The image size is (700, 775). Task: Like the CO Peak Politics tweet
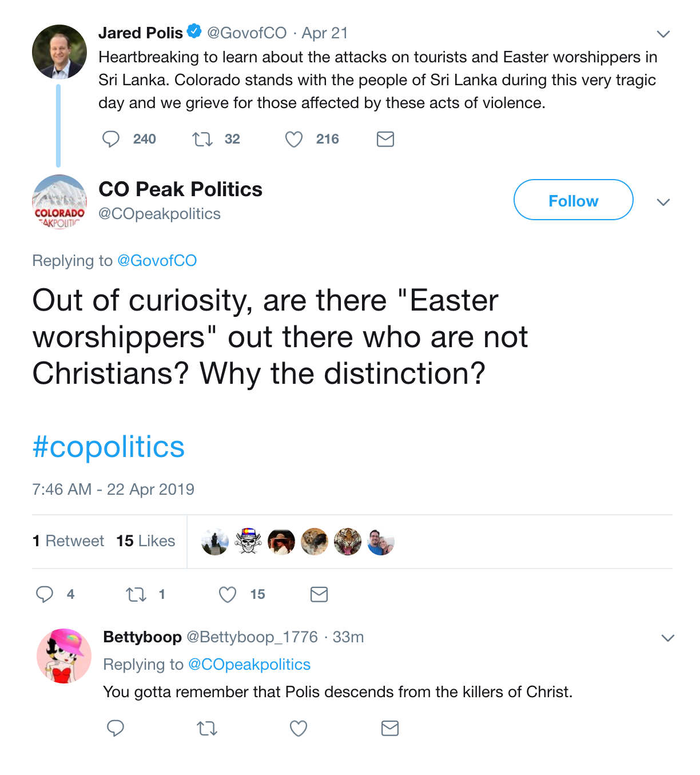pyautogui.click(x=228, y=594)
